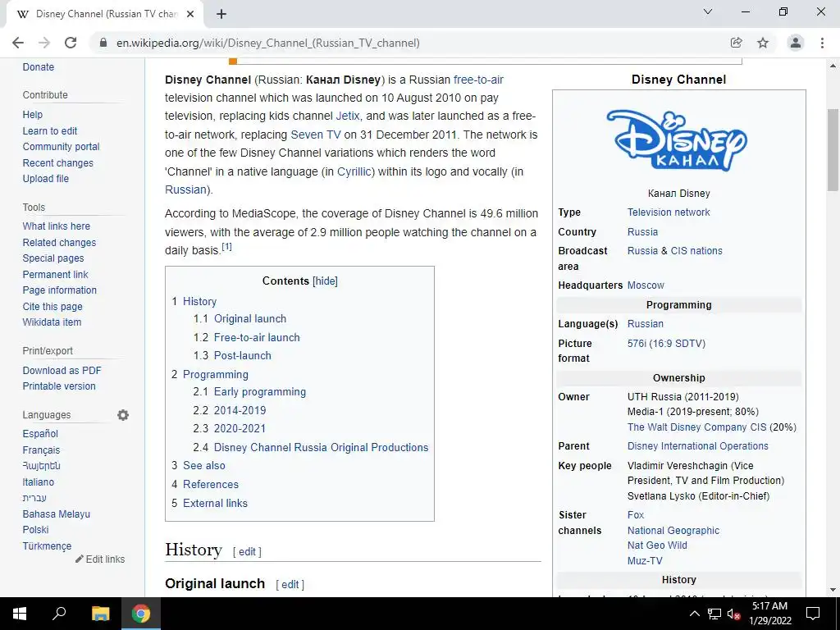Close the Disney Channel tab

tap(190, 14)
